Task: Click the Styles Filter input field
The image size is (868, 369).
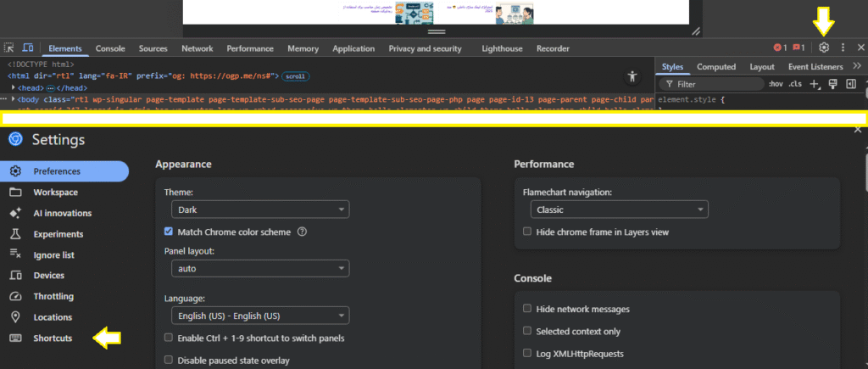Action: pos(711,84)
